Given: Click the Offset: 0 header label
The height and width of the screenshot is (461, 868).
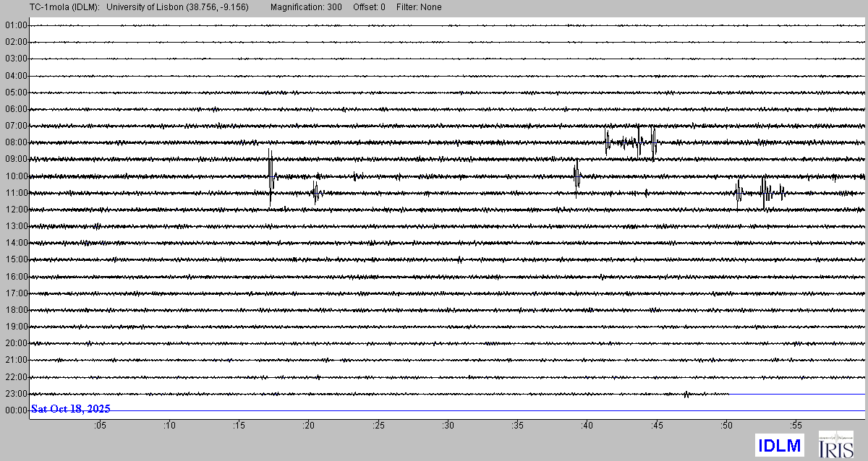Looking at the screenshot, I should pyautogui.click(x=369, y=7).
